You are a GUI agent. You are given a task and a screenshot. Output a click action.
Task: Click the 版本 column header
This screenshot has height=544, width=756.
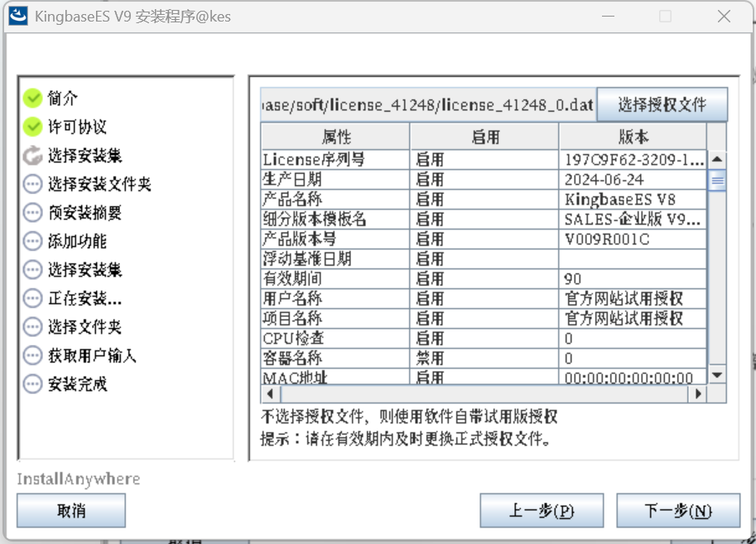coord(633,137)
